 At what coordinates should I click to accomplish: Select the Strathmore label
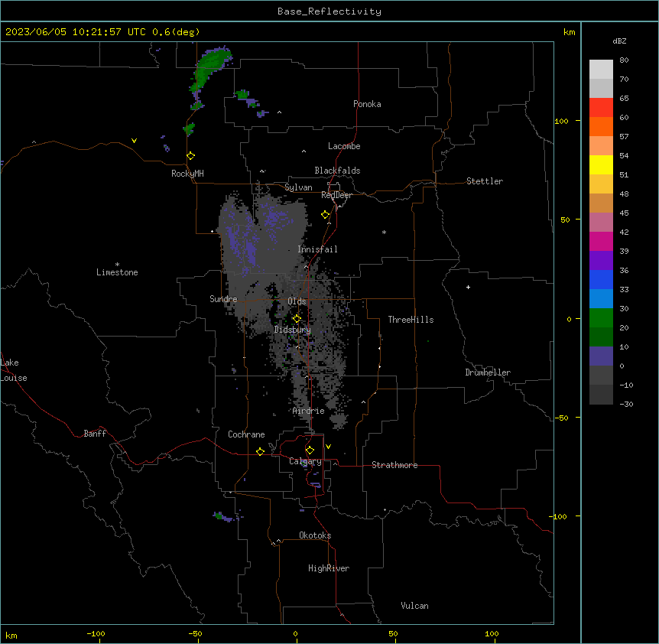click(x=394, y=465)
